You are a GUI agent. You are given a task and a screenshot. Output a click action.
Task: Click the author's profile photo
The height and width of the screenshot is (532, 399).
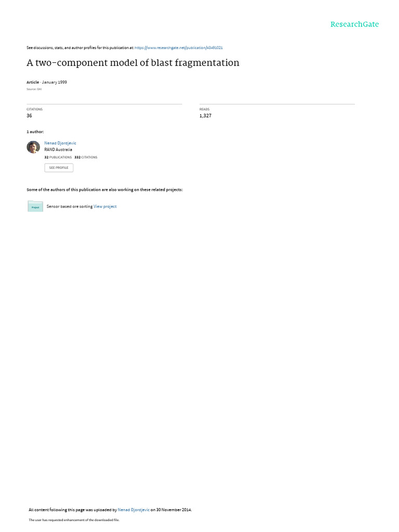click(x=33, y=147)
